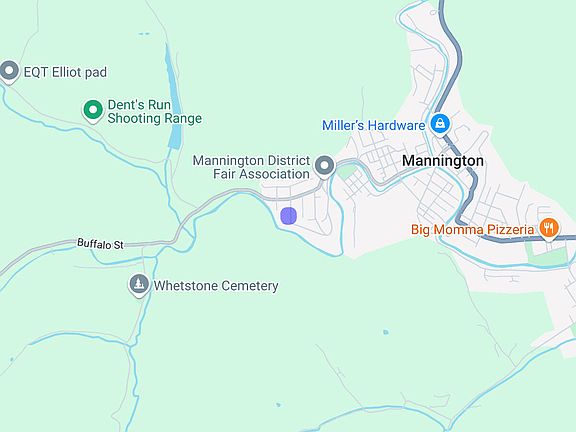The image size is (576, 432).
Task: Select the Mannington District Fair Association label
Action: [x=252, y=167]
